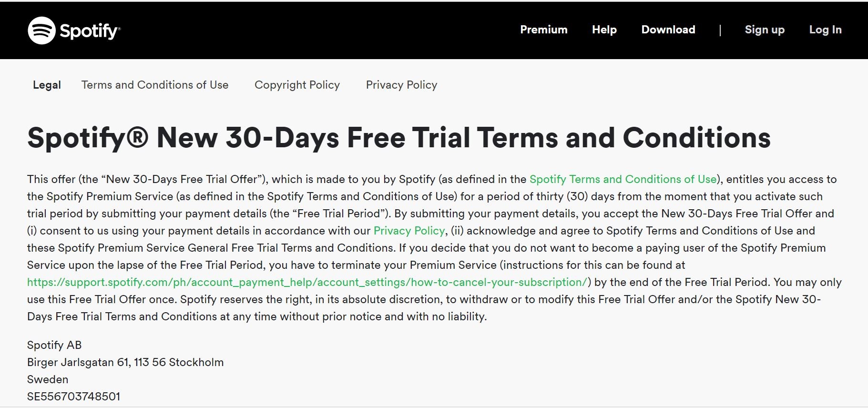Click the Spotify wordmark in header
Screen dimensions: 868x408
90,31
